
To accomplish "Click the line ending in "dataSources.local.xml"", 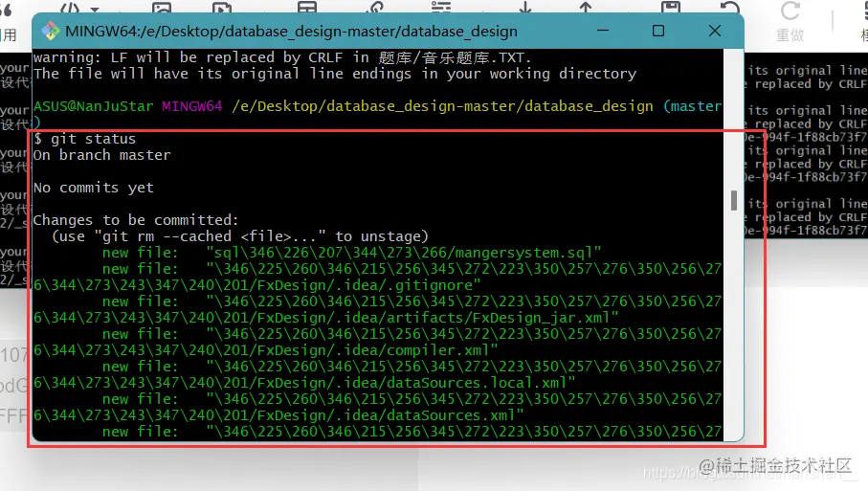I will (x=304, y=384).
